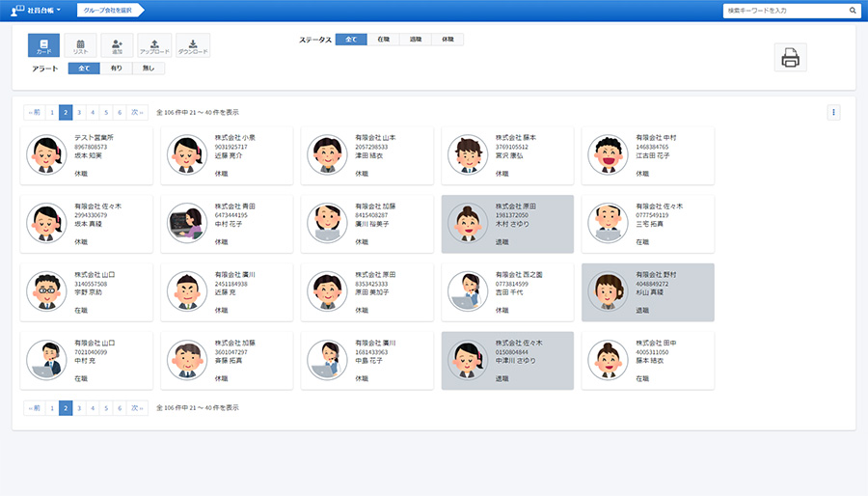Filter status by 退職
Screen dimensions: 868x496
coord(415,40)
